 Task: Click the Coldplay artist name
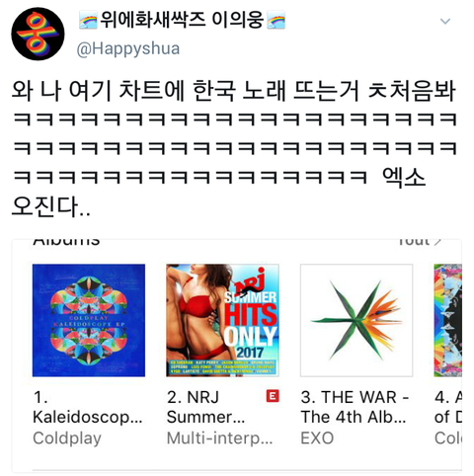tap(67, 438)
